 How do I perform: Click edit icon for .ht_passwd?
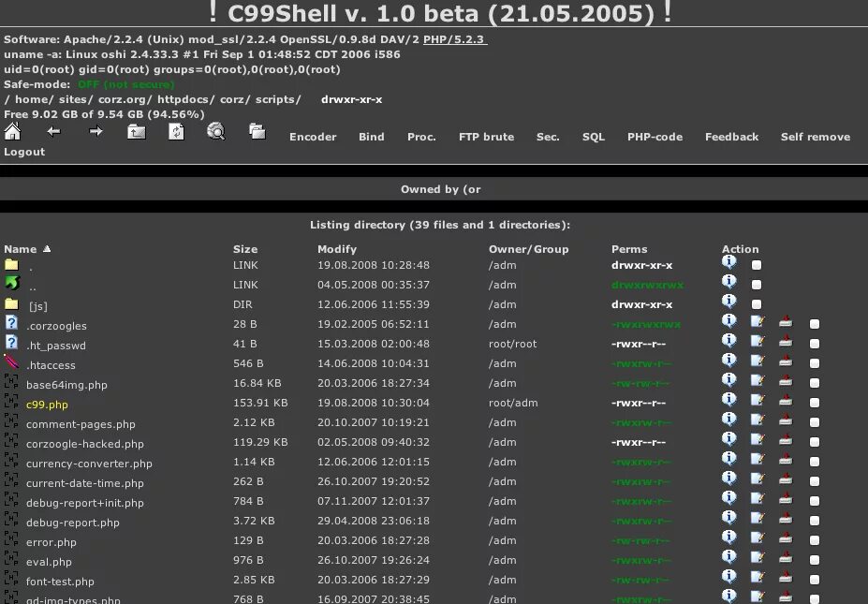click(758, 341)
